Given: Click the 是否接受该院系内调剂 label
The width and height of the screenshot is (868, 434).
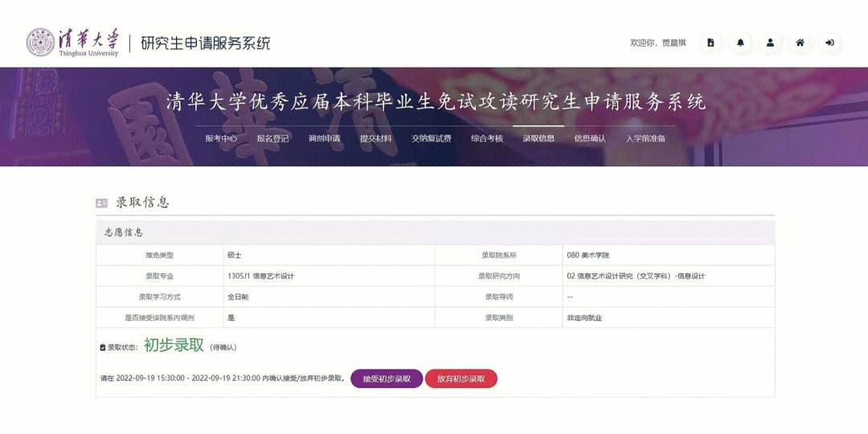Looking at the screenshot, I should click(159, 317).
